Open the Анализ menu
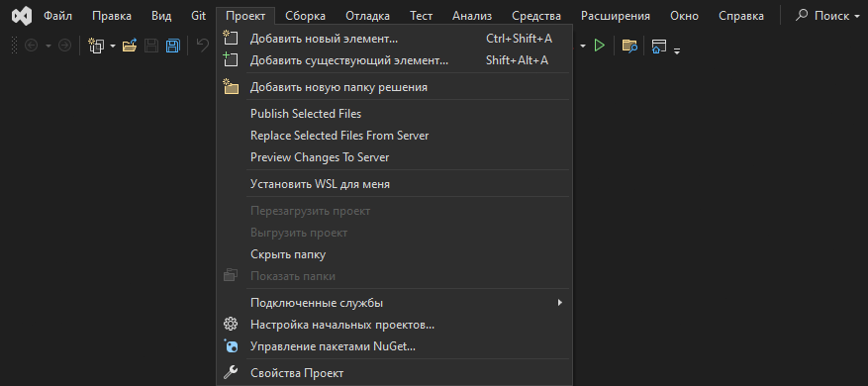 472,16
